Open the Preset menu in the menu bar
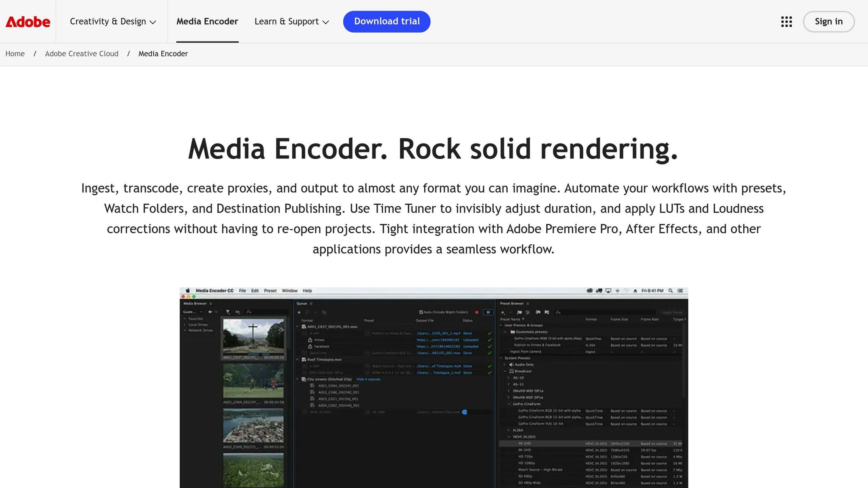 pyautogui.click(x=270, y=291)
